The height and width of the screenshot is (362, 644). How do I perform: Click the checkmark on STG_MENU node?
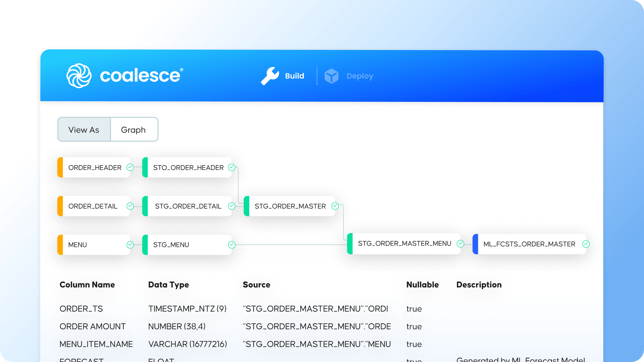[x=231, y=244]
